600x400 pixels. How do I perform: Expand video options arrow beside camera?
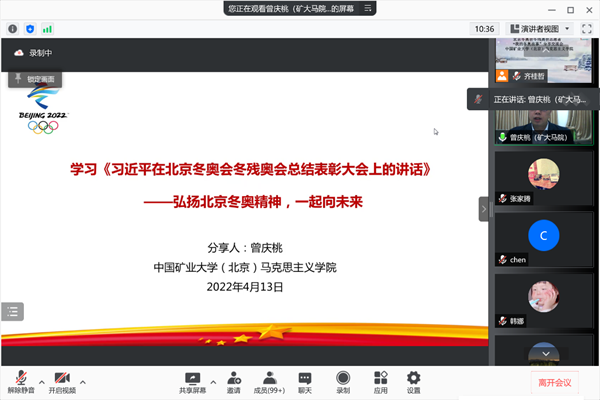pyautogui.click(x=83, y=382)
